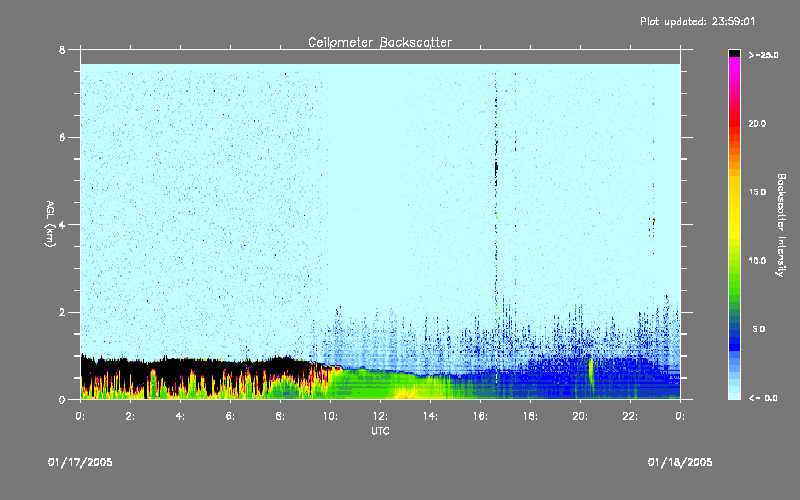Click the AGL (km) y-axis title
The image size is (800, 500).
coord(50,224)
